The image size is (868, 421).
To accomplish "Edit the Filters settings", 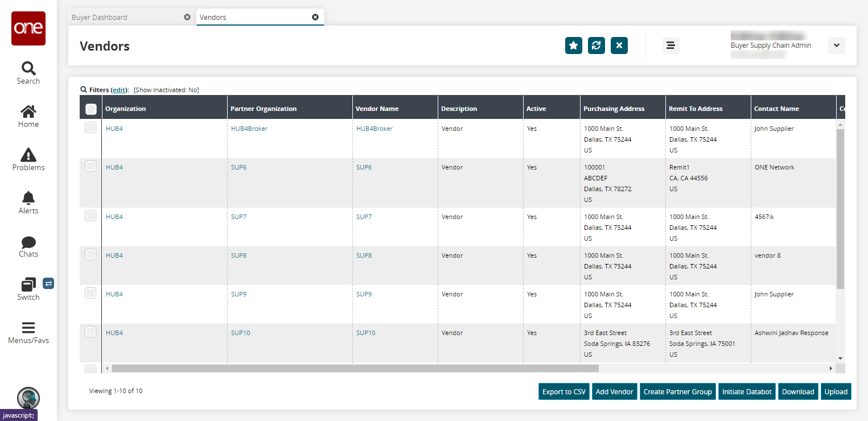I will pyautogui.click(x=119, y=90).
